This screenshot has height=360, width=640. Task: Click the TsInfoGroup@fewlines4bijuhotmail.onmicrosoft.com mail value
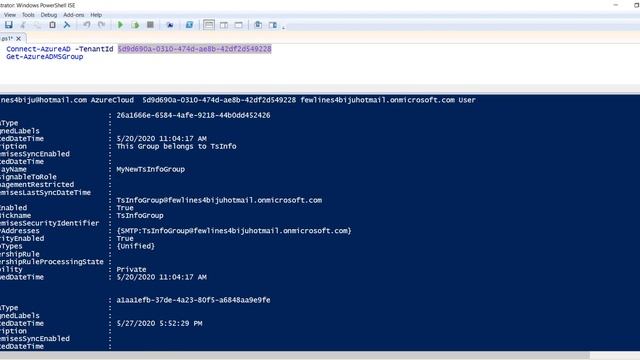pos(219,200)
